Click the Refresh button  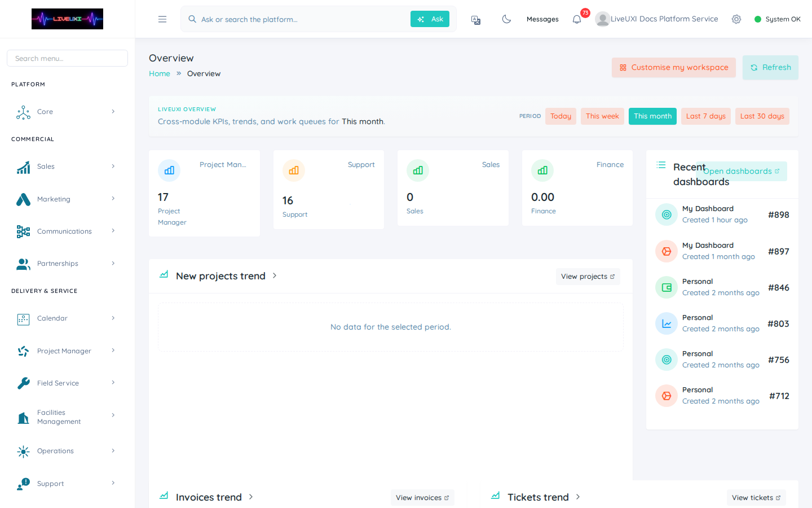coord(770,68)
